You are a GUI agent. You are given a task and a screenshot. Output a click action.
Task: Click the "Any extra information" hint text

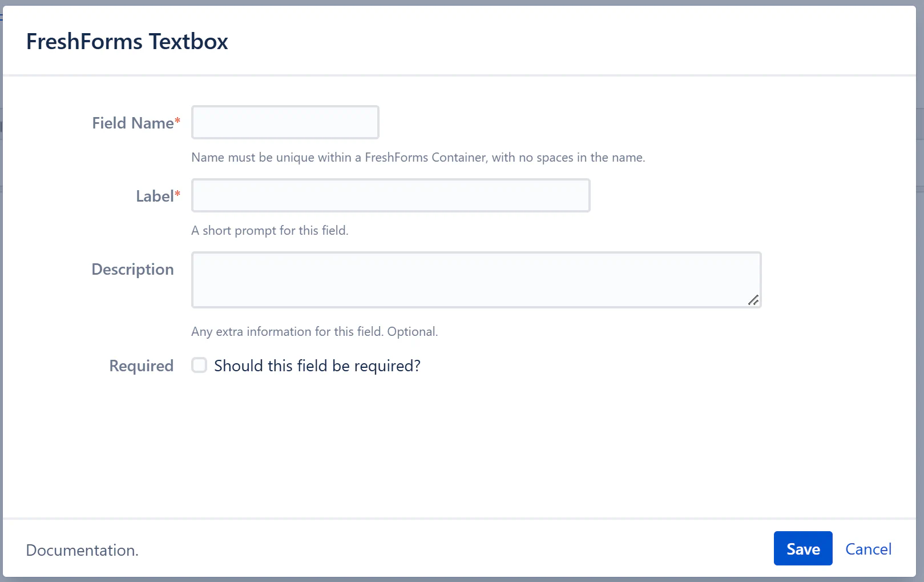314,332
